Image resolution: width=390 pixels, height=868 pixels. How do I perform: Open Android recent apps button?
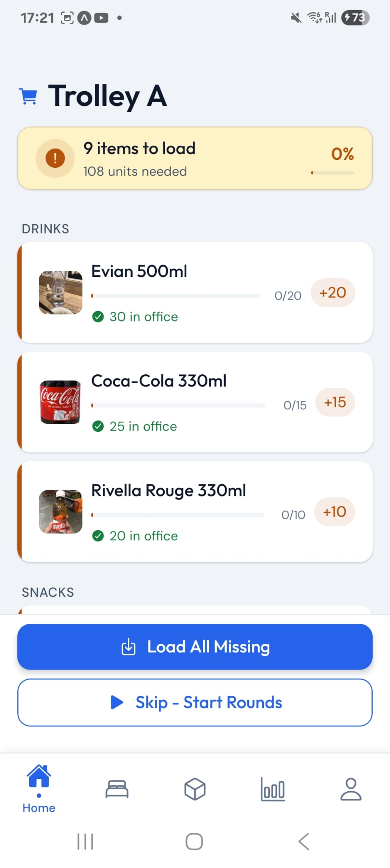(x=85, y=841)
